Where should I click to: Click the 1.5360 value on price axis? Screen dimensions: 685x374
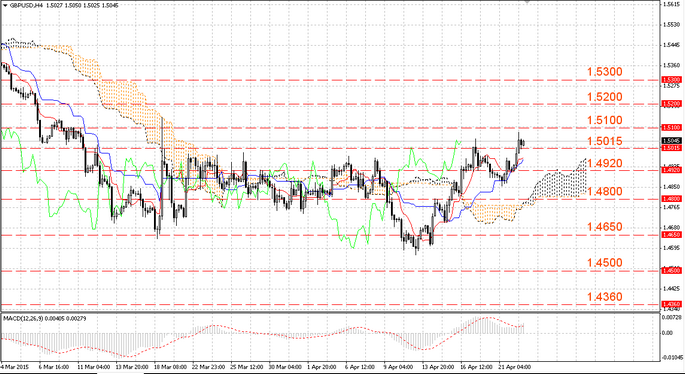click(671, 66)
